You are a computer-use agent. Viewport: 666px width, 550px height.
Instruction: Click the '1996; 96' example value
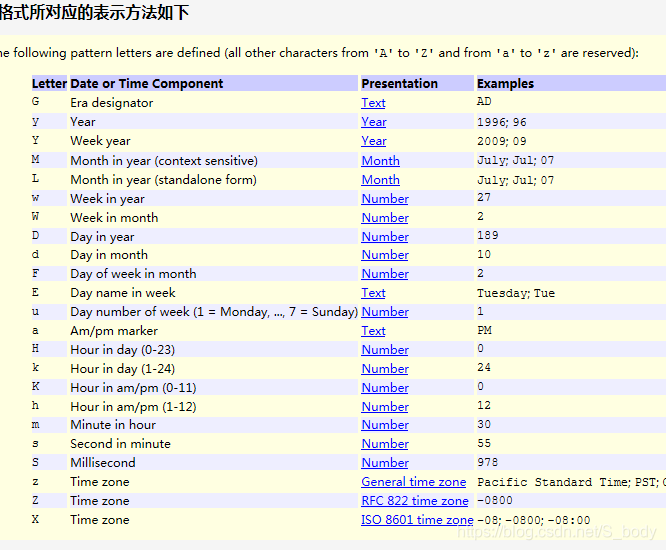coord(502,122)
